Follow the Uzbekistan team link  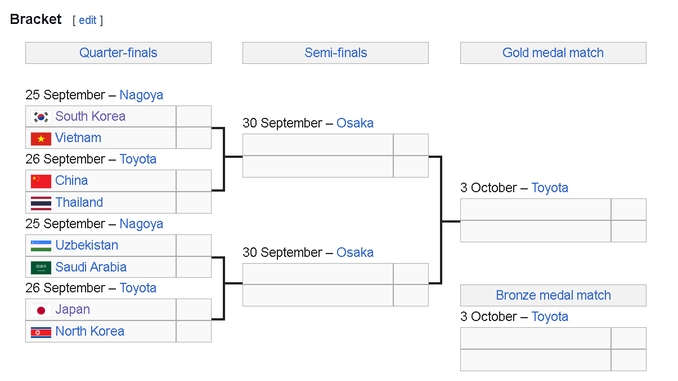pyautogui.click(x=86, y=245)
